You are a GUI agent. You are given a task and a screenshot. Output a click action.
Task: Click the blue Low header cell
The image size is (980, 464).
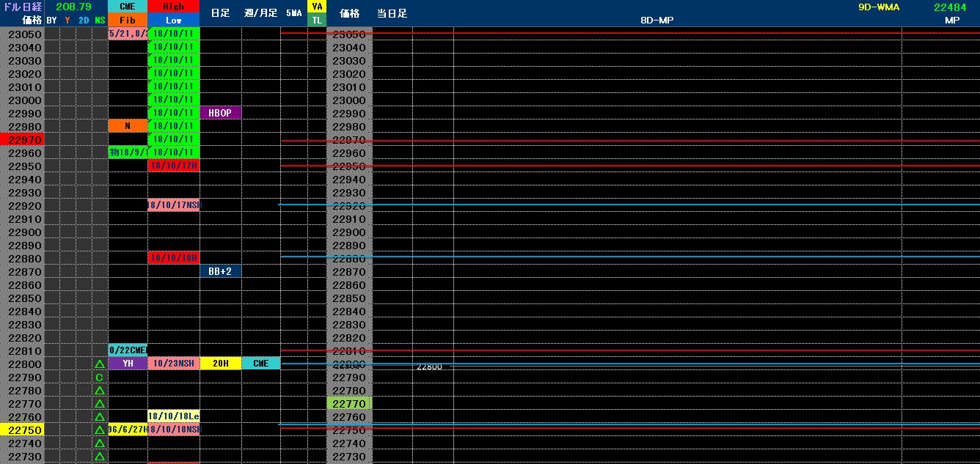174,21
